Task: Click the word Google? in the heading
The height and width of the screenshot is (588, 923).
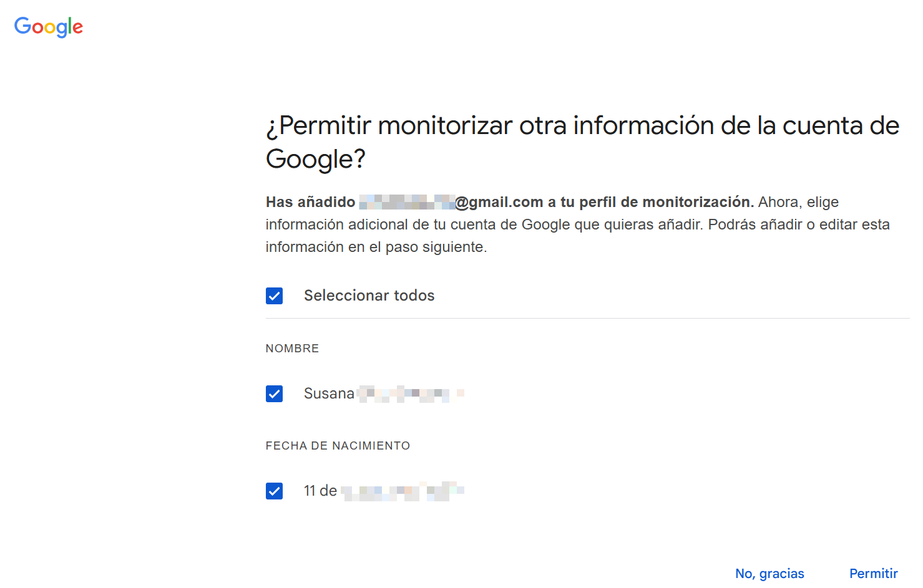Action: point(315,160)
